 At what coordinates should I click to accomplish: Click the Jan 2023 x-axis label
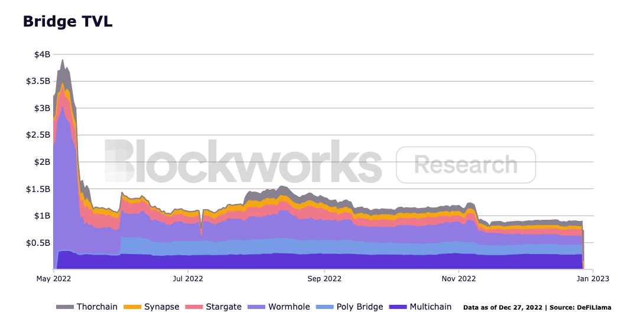click(x=593, y=277)
